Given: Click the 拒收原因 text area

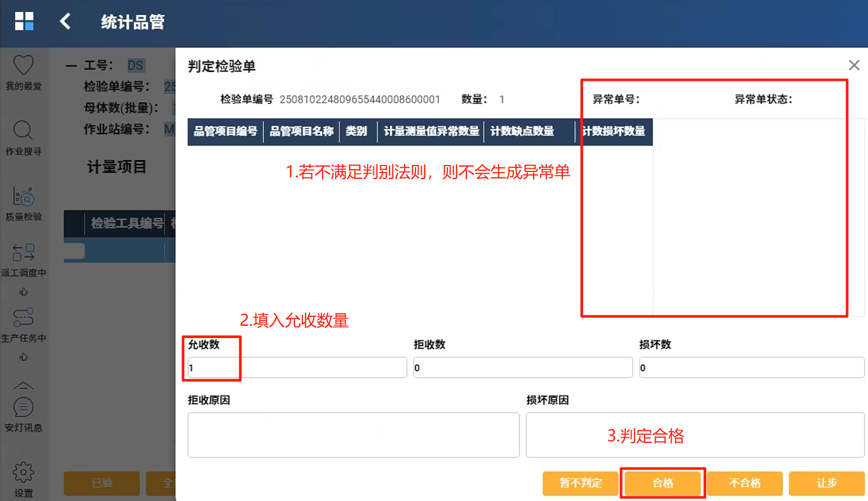Looking at the screenshot, I should pos(354,435).
